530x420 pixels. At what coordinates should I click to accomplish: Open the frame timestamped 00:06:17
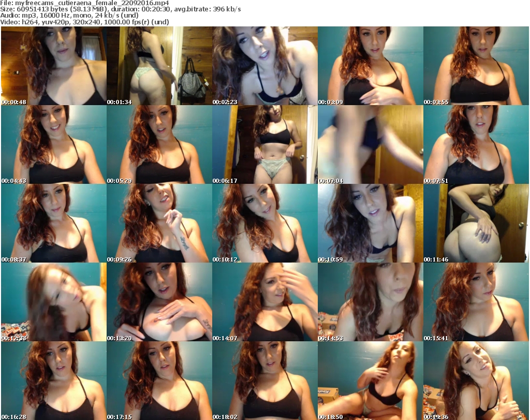point(264,144)
